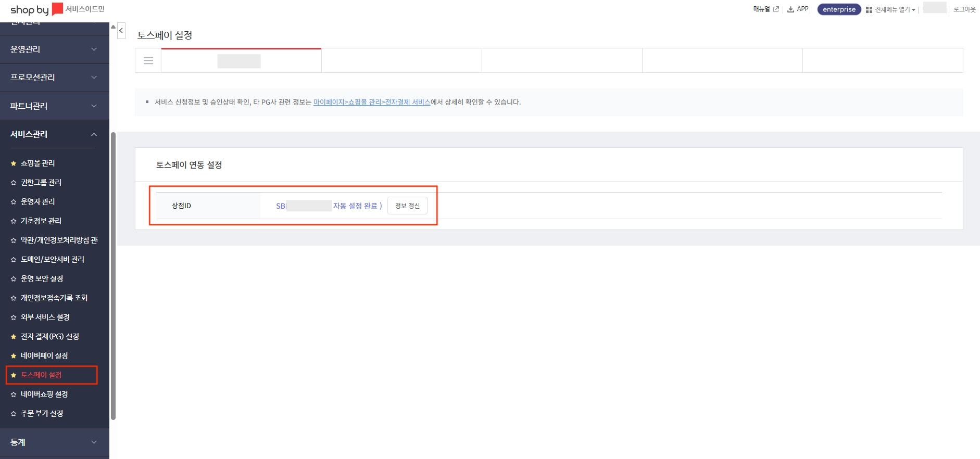Open 운영자 관리 menu item
Screen dimensions: 980x459
37,202
